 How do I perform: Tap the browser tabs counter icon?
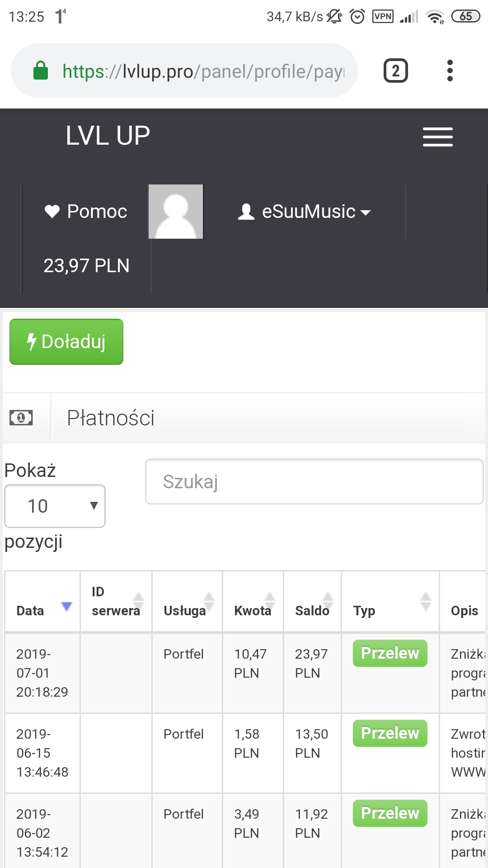pos(395,71)
